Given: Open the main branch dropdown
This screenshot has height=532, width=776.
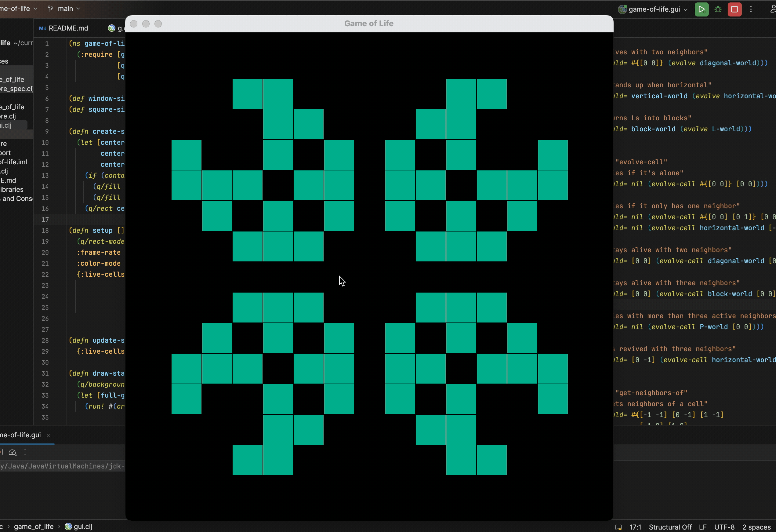Looking at the screenshot, I should point(69,9).
